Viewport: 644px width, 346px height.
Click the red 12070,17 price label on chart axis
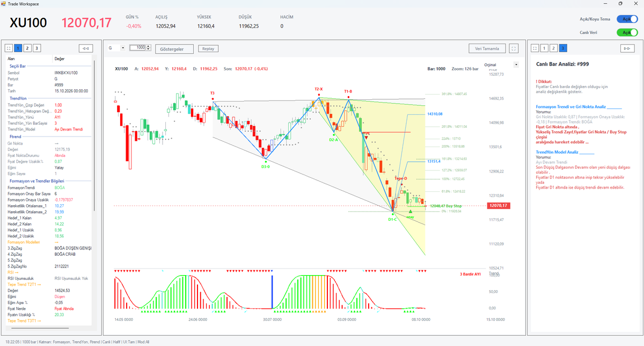click(x=497, y=206)
